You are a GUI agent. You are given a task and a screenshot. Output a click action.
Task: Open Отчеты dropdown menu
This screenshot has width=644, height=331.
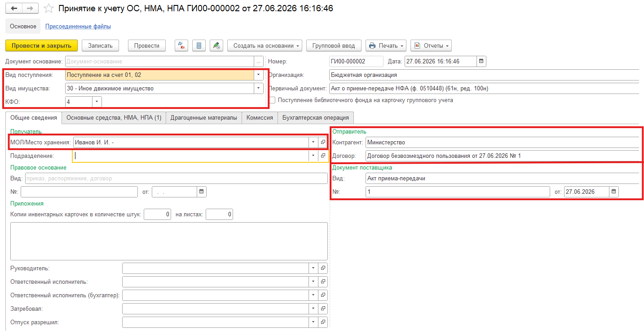pos(431,45)
